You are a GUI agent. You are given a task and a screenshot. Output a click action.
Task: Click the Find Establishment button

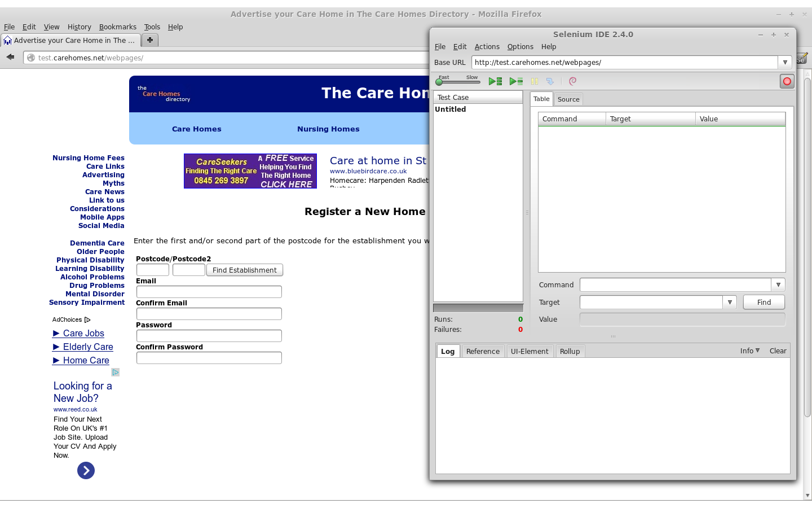tap(244, 270)
